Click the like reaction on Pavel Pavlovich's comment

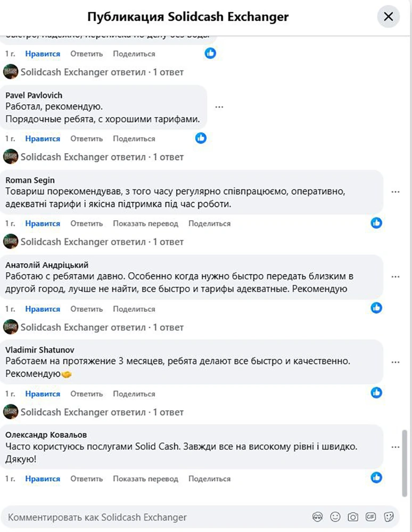click(201, 138)
